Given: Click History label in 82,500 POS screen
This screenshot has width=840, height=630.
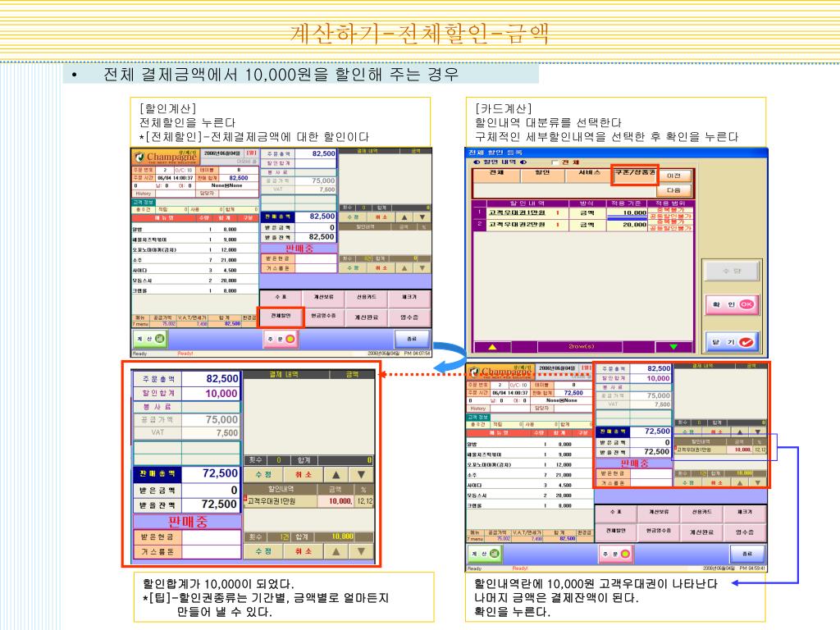Looking at the screenshot, I should pos(144,194).
